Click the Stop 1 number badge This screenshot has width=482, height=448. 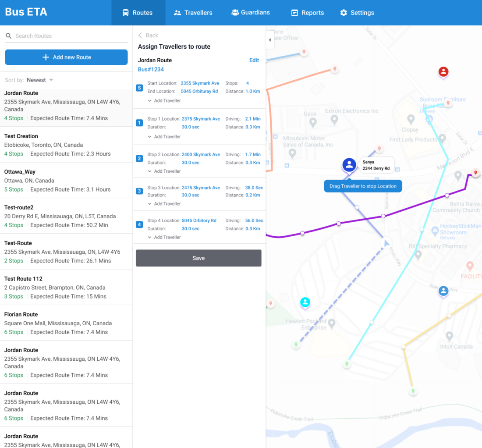(139, 123)
